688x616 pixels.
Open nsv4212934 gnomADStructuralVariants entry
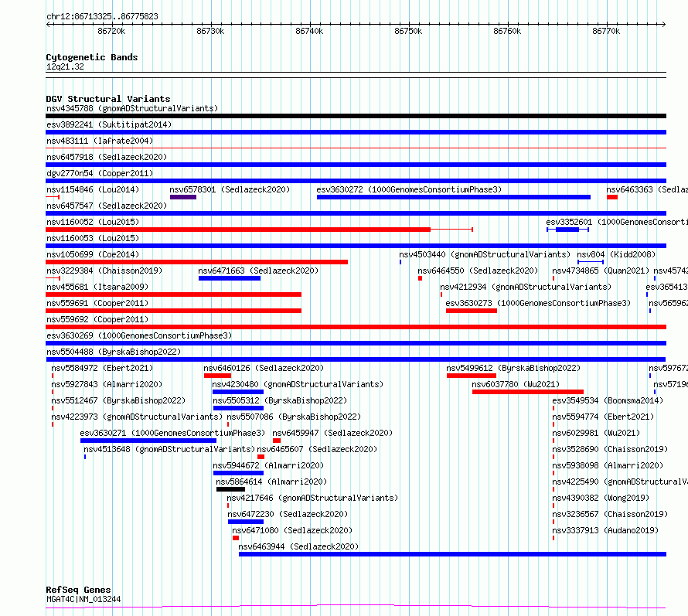[x=526, y=287]
